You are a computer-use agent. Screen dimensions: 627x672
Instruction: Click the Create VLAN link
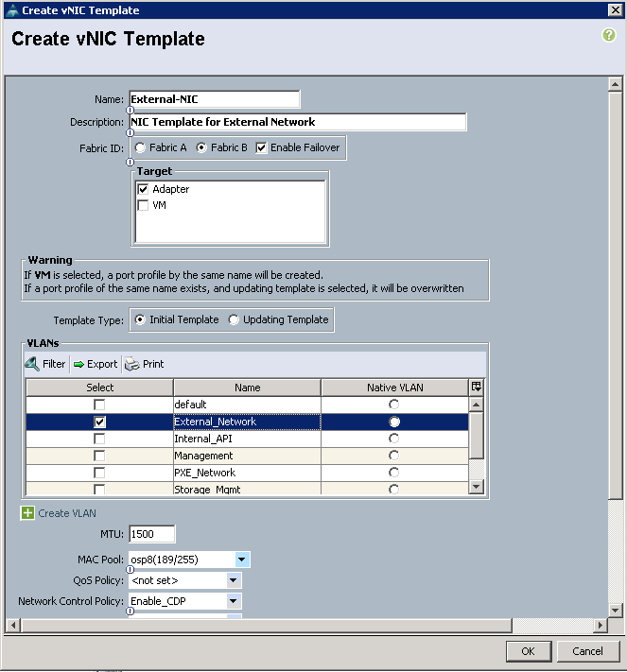[67, 513]
